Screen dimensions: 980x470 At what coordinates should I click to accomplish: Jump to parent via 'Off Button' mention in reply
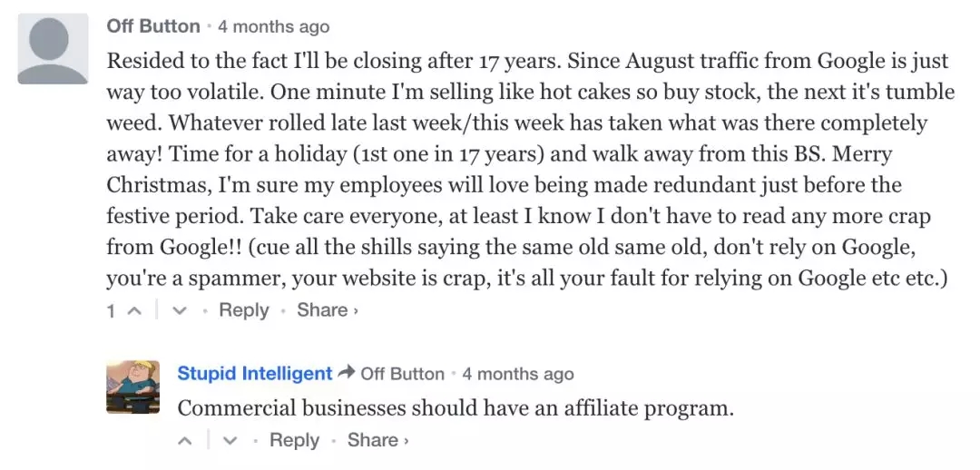point(402,374)
